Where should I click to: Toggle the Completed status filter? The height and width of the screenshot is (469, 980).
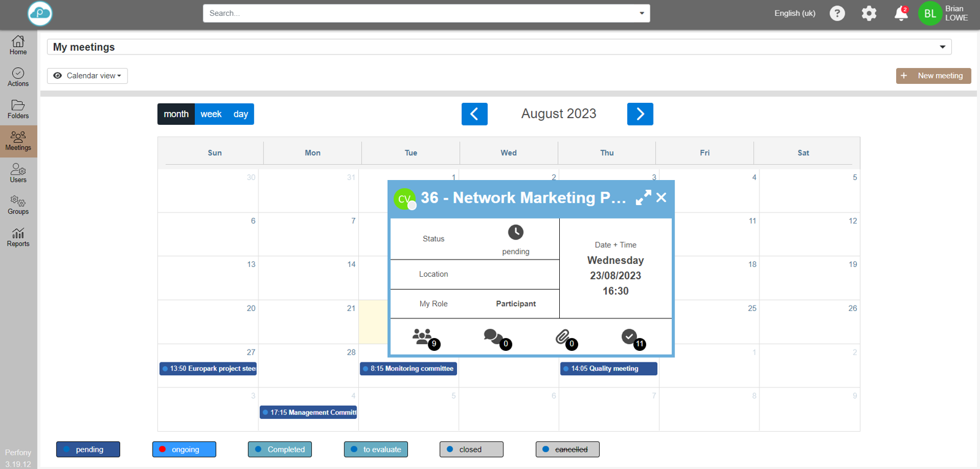click(280, 449)
